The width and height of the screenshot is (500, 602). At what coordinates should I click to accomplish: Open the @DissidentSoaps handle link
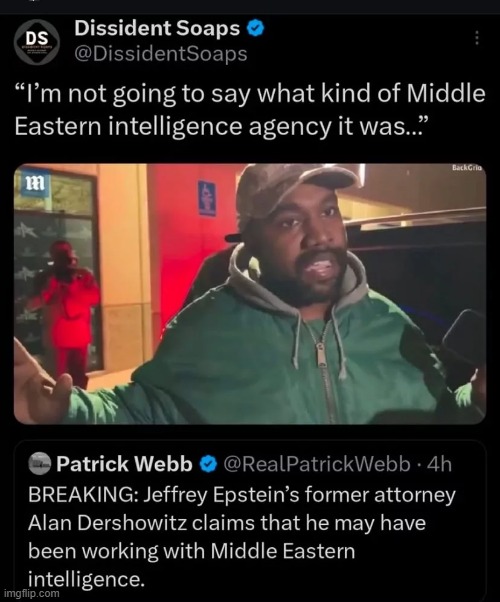[161, 54]
